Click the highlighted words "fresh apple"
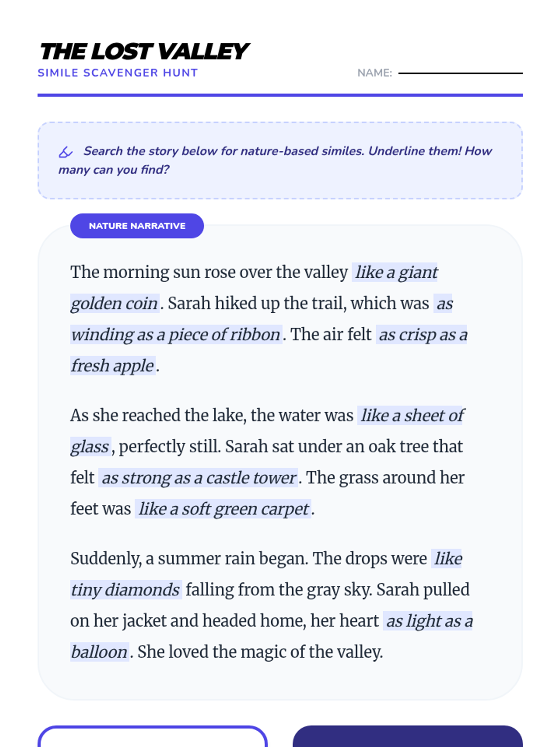Screen dimensions: 560x747 tap(112, 366)
